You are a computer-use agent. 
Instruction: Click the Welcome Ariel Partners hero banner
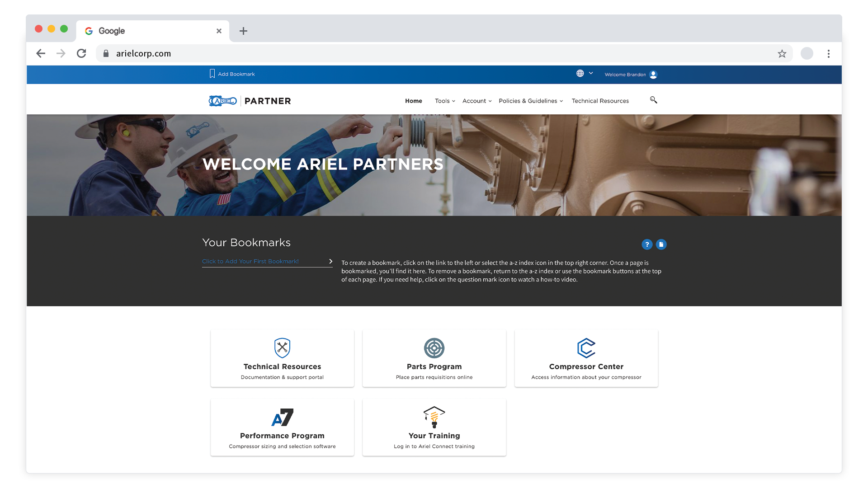pyautogui.click(x=434, y=165)
